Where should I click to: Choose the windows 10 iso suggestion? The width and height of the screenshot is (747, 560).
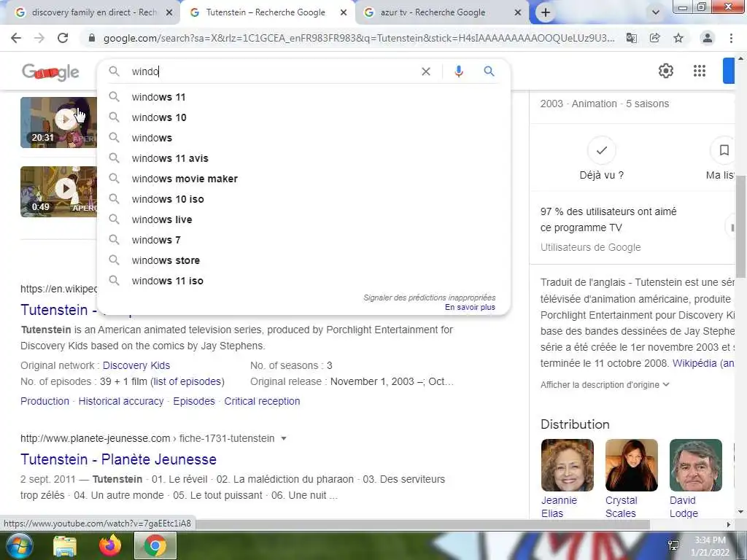tap(303, 200)
